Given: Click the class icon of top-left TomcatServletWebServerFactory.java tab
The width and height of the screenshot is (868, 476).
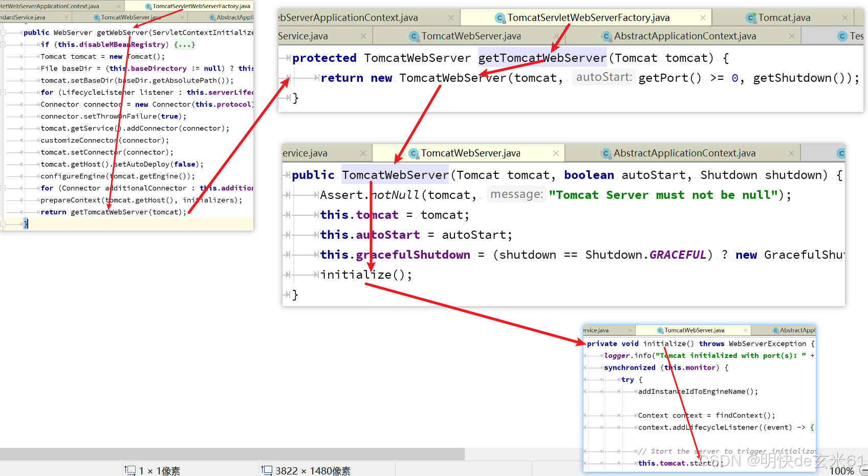Looking at the screenshot, I should (148, 7).
